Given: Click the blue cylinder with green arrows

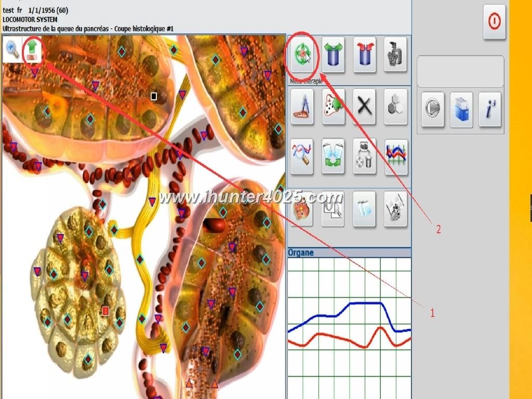Looking at the screenshot, I should coord(333,55).
